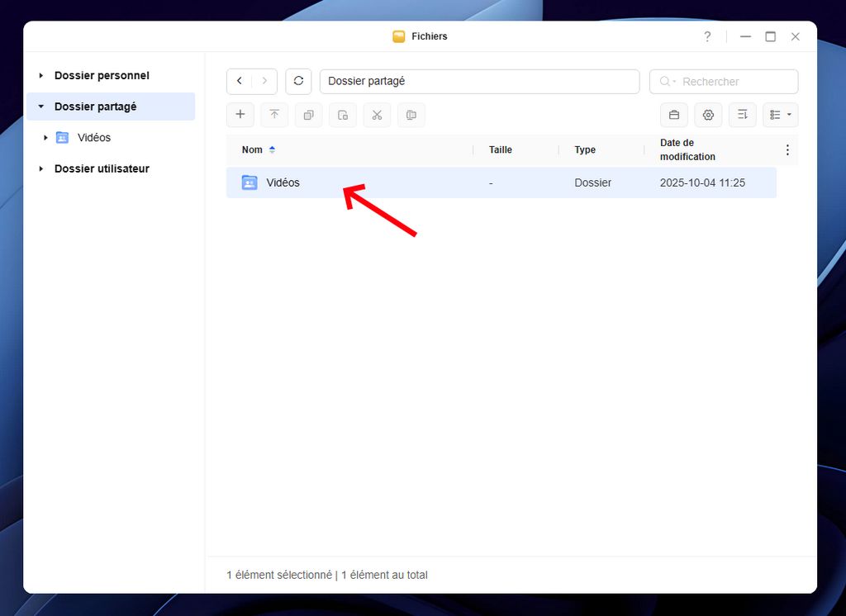
Task: Click the toolbox icon left of the gear
Action: (674, 115)
